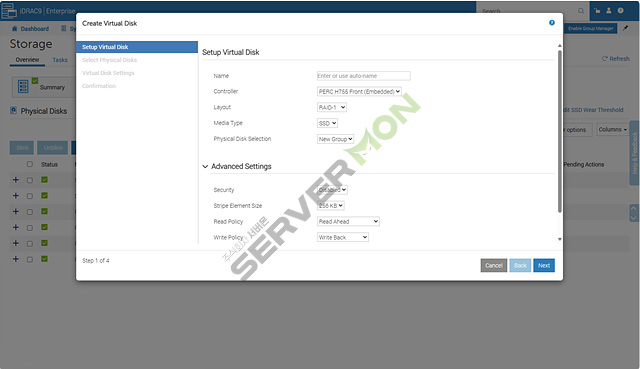Check the select-all checkbox beside Status header

[30, 164]
